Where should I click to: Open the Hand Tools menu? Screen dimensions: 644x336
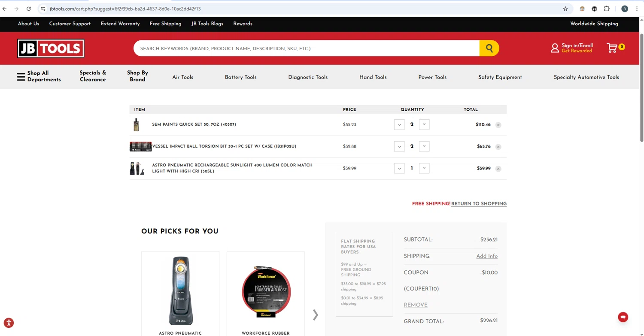click(373, 77)
